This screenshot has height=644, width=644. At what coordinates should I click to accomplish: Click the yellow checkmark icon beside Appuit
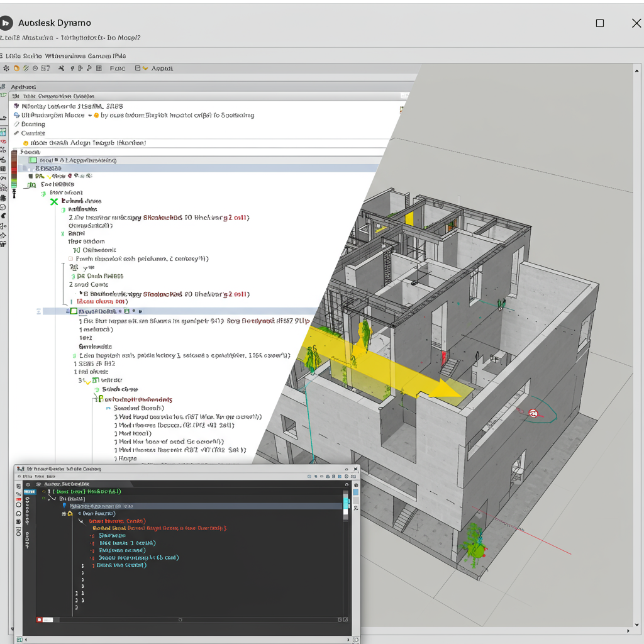coord(145,68)
